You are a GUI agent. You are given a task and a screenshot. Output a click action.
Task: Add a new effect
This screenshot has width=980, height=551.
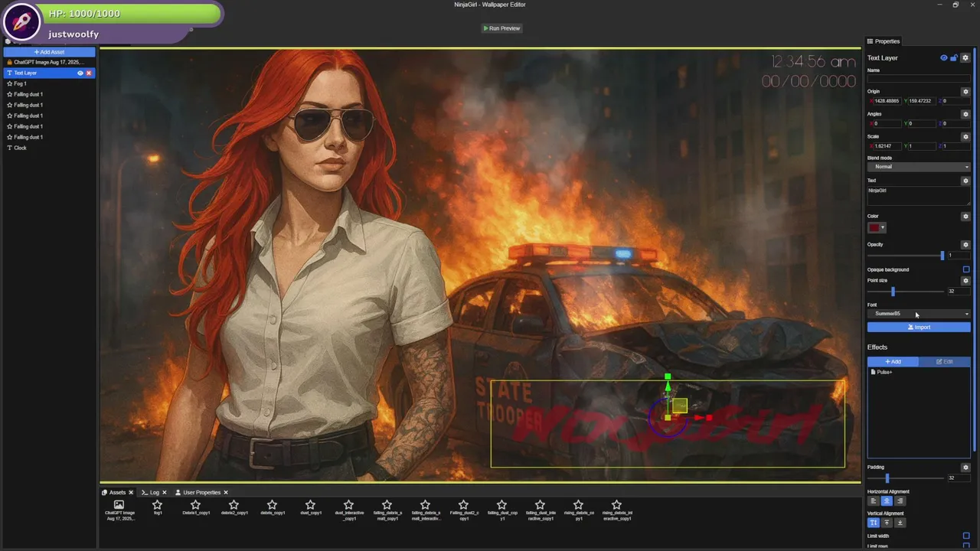(893, 361)
